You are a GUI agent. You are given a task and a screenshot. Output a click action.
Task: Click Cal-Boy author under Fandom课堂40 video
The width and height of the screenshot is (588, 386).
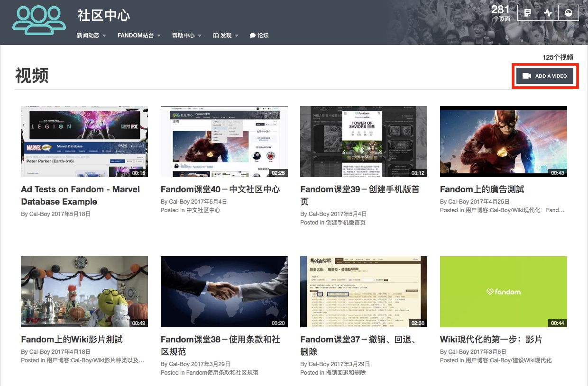(179, 202)
